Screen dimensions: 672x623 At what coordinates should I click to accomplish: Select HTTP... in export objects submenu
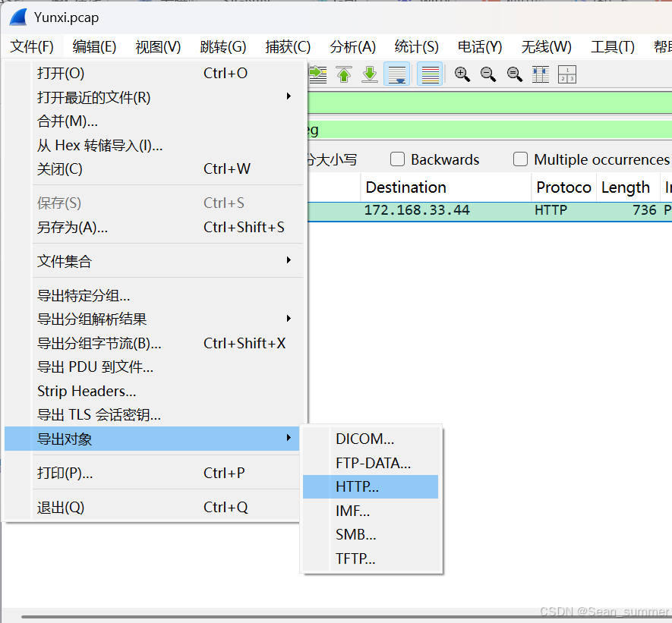click(371, 486)
